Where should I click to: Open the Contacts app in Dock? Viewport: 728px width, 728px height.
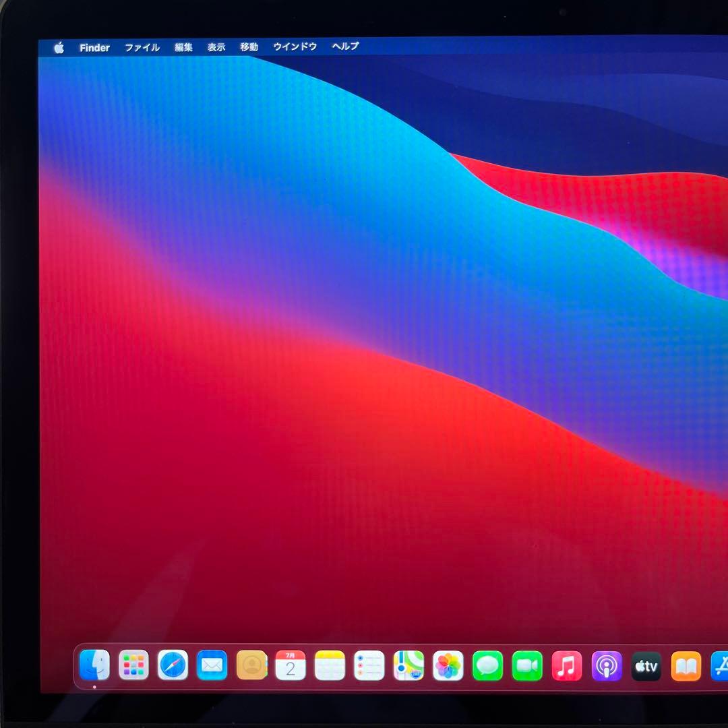click(x=251, y=665)
